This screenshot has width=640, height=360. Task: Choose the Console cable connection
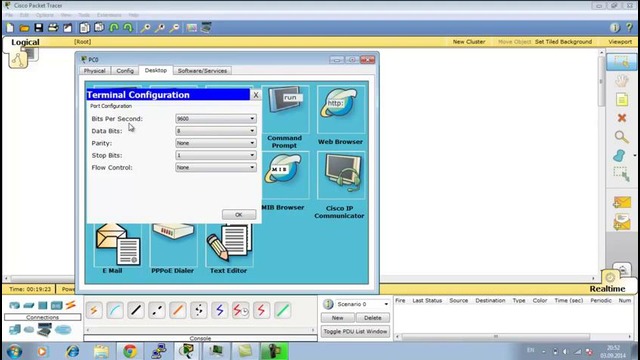pos(115,311)
